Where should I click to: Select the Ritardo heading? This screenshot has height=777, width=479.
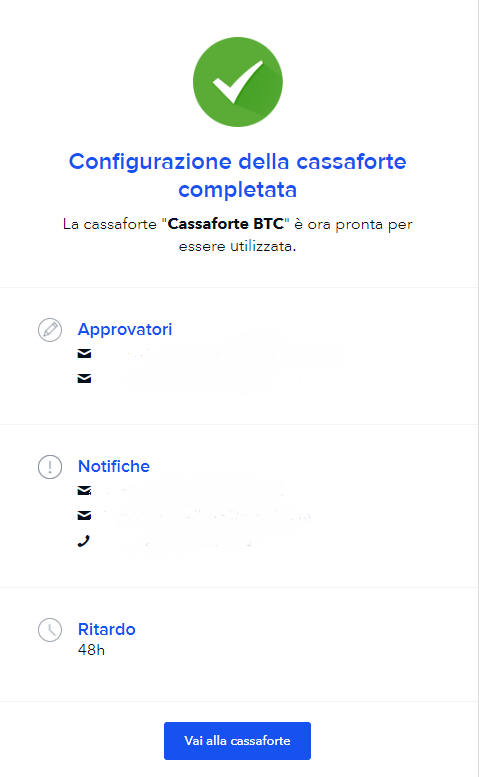pos(106,629)
